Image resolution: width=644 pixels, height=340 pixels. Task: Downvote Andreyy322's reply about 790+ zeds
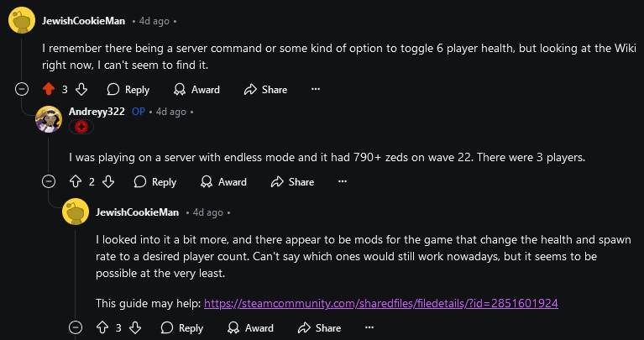[108, 181]
